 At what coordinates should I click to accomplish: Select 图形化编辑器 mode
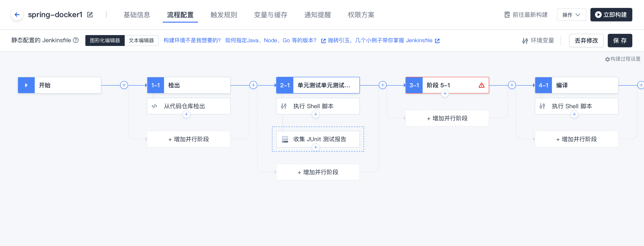tap(105, 40)
